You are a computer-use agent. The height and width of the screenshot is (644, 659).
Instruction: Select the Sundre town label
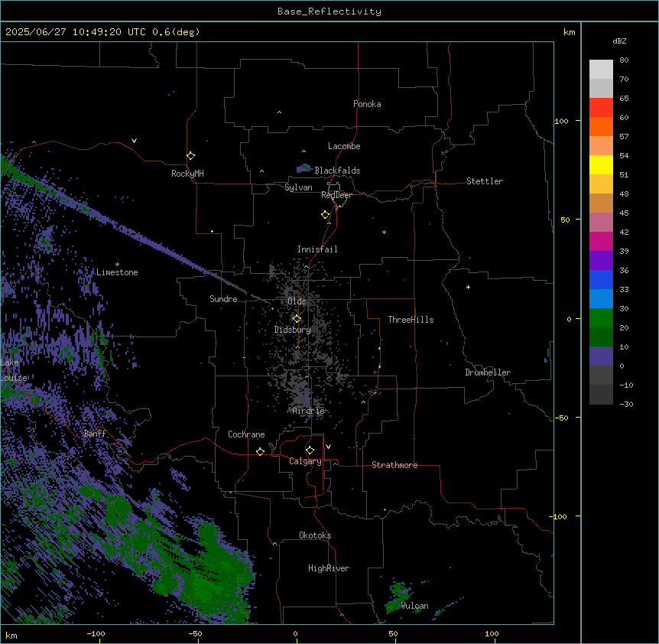[223, 299]
